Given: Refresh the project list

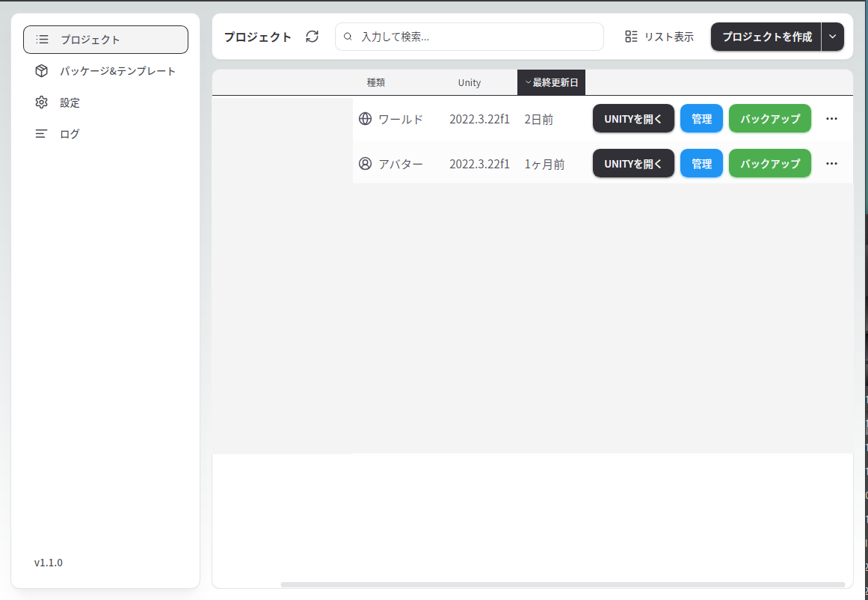Looking at the screenshot, I should [313, 37].
